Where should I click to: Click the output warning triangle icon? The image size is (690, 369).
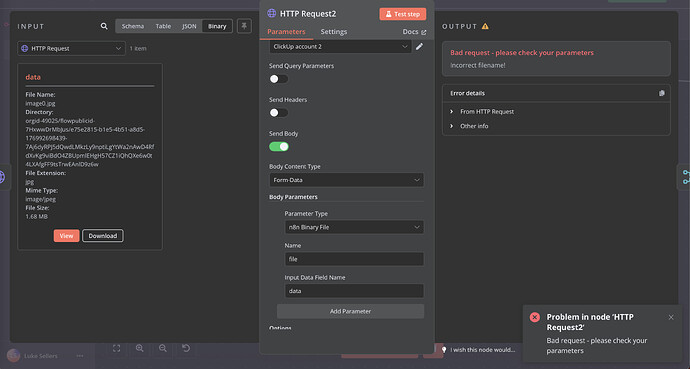coord(485,26)
